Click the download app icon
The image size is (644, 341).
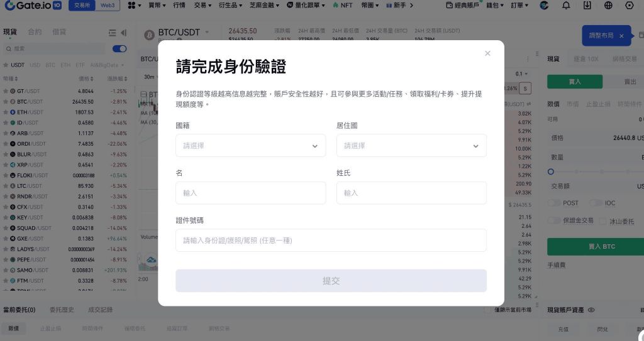click(587, 6)
